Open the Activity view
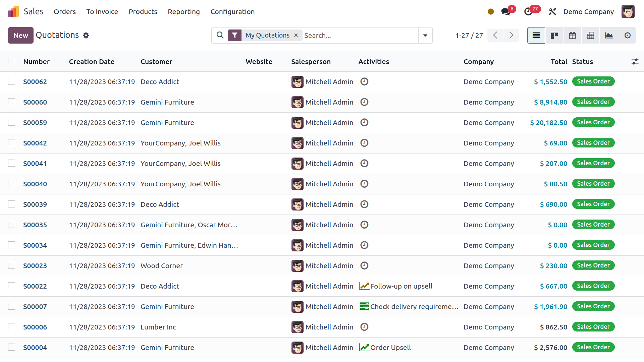 (x=628, y=35)
